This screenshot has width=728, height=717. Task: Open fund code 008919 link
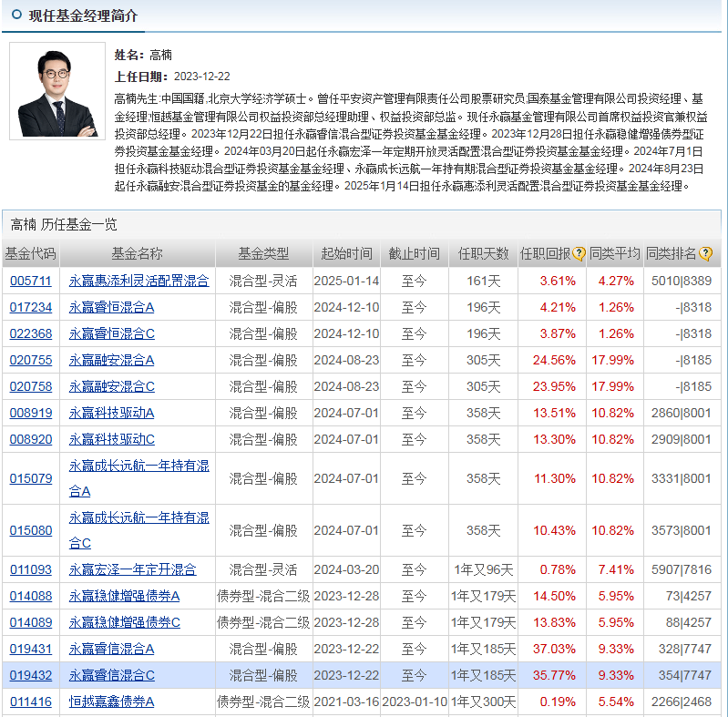[31, 414]
